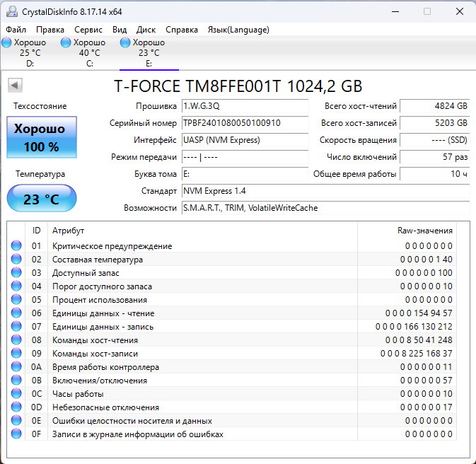The width and height of the screenshot is (476, 464).
Task: Click total host writes value 5203 GB
Action: tap(435, 123)
